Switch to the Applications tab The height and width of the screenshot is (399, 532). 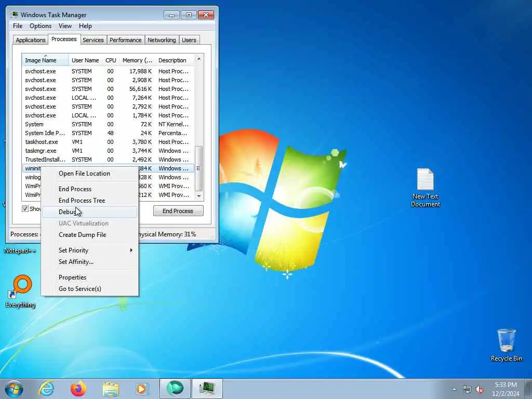[x=31, y=40]
